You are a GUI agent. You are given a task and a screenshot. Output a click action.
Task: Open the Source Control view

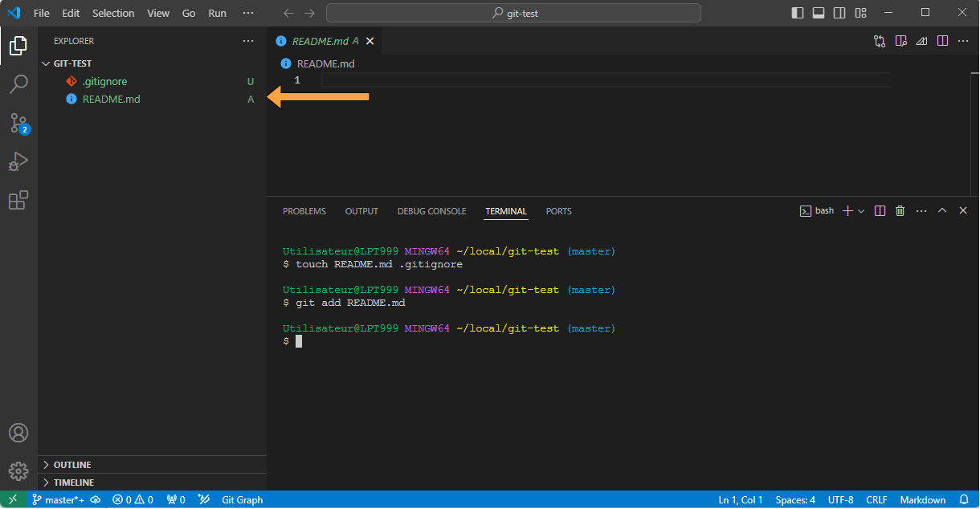point(18,123)
